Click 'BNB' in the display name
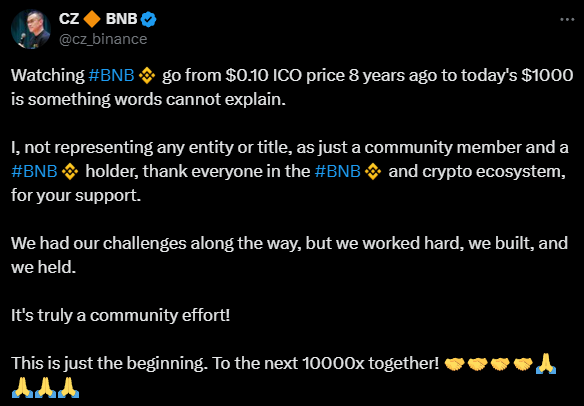The image size is (584, 406). (121, 19)
